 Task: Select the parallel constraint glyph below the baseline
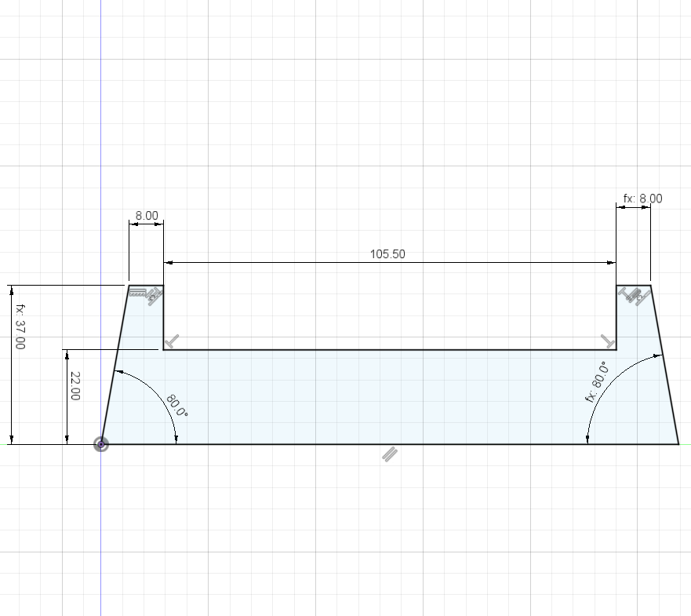coord(390,454)
